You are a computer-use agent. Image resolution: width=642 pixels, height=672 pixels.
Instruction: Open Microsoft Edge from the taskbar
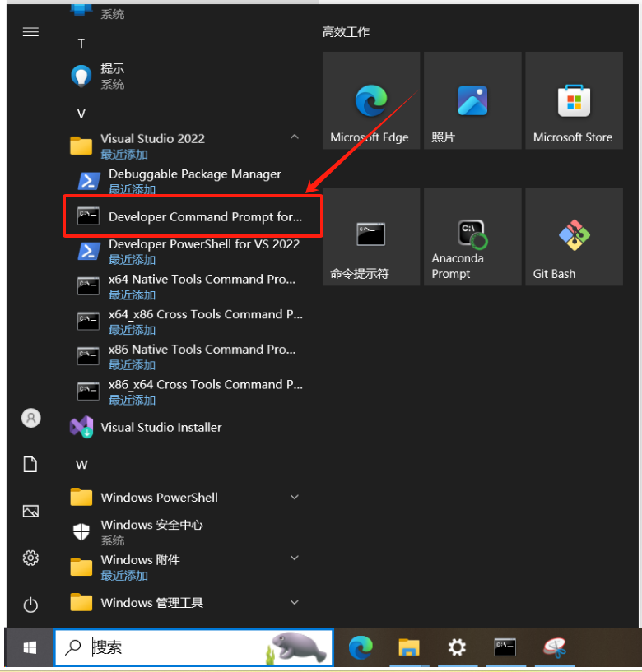pos(361,647)
